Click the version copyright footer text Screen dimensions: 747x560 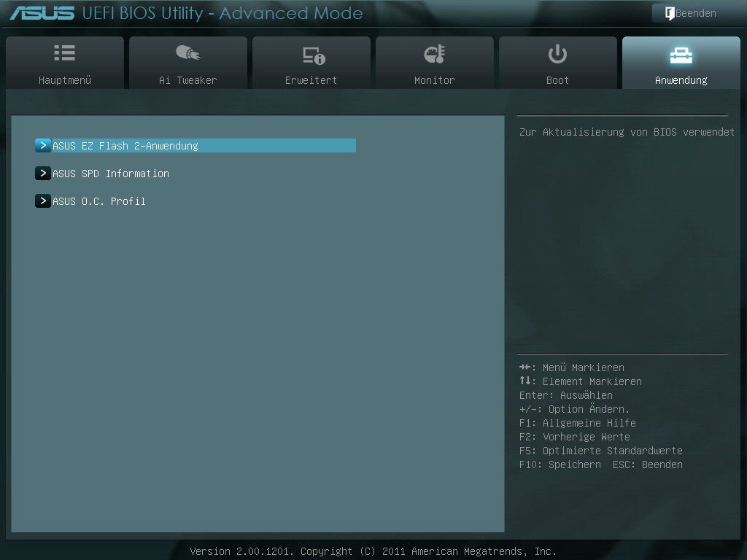click(373, 551)
